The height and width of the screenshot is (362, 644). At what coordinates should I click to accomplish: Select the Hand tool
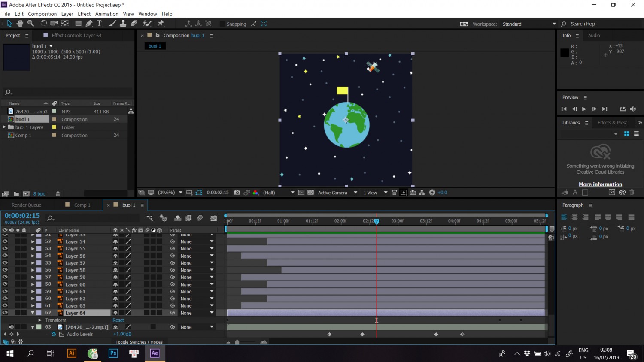click(20, 24)
